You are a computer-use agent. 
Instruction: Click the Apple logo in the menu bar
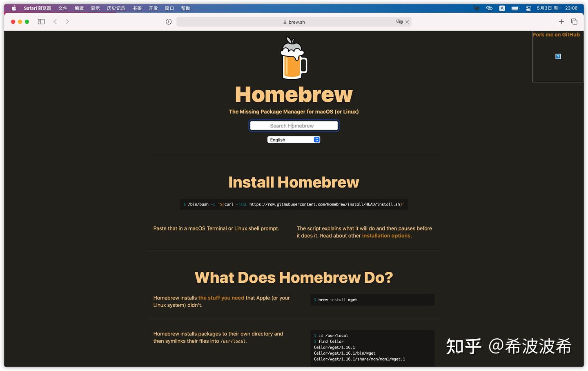click(13, 8)
